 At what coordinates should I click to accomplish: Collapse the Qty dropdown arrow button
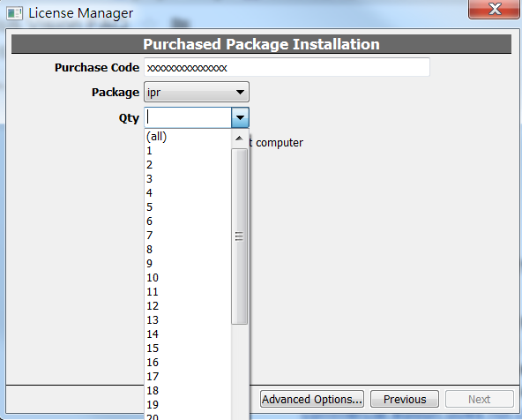click(240, 117)
